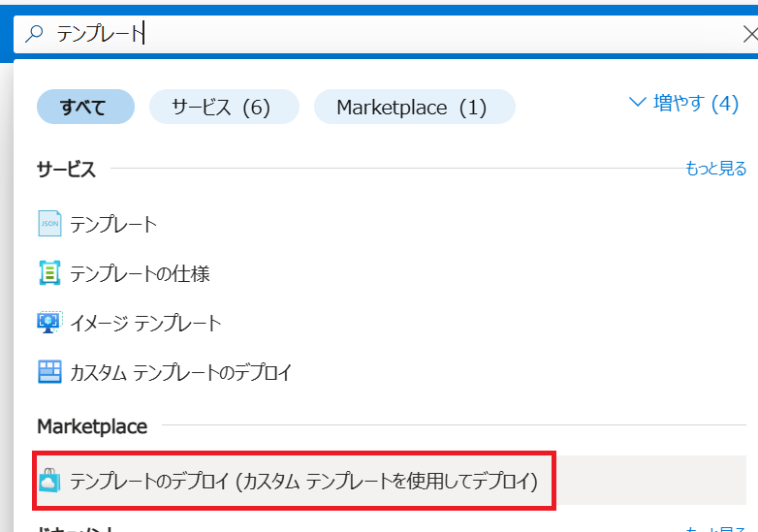Click the カスタム テンプレートのデプロイ grid icon
This screenshot has width=758, height=532.
click(x=49, y=371)
